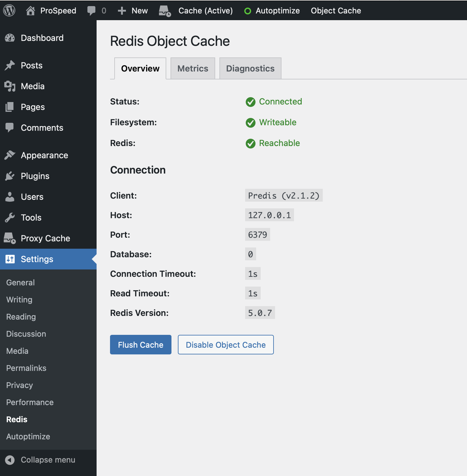Check comments via the speech bubble icon
This screenshot has width=467, height=476.
pos(92,10)
